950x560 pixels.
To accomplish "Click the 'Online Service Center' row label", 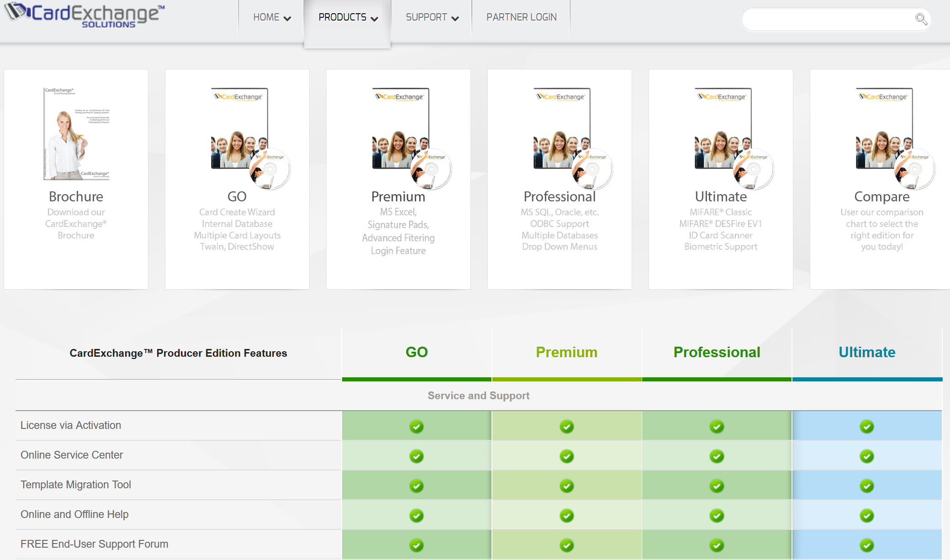I will pos(72,455).
